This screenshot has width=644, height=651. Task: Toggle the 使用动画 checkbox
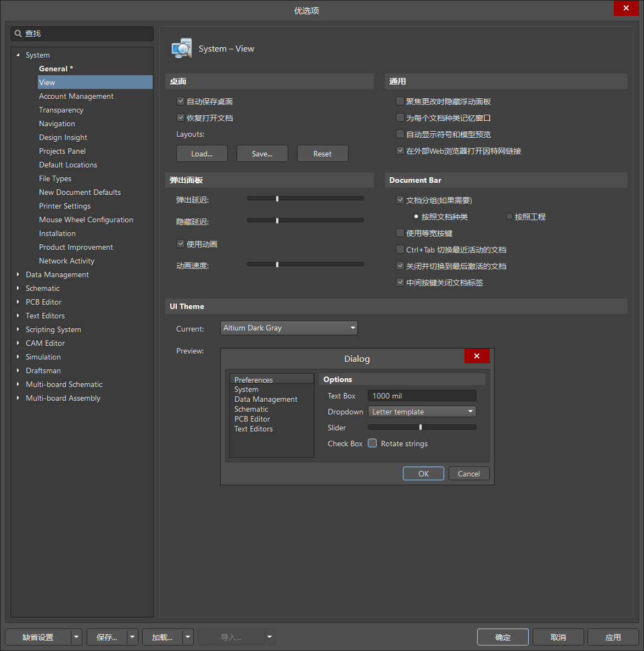pos(180,243)
